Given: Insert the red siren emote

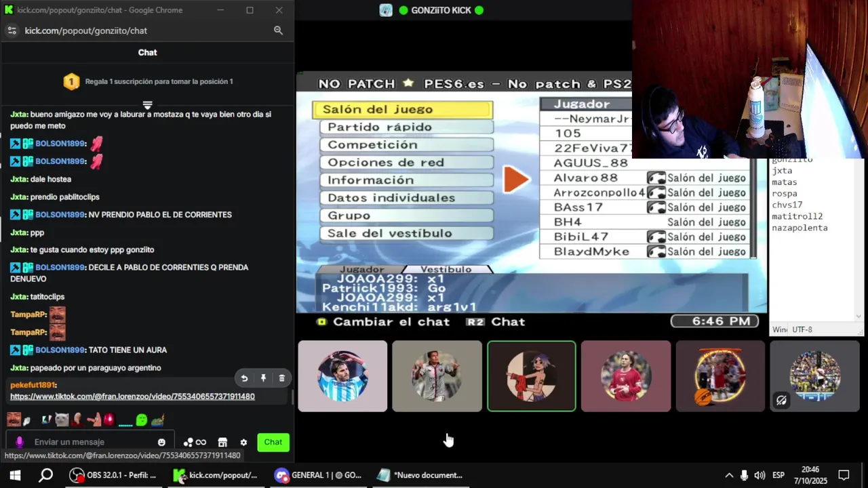Looking at the screenshot, I should tap(109, 420).
